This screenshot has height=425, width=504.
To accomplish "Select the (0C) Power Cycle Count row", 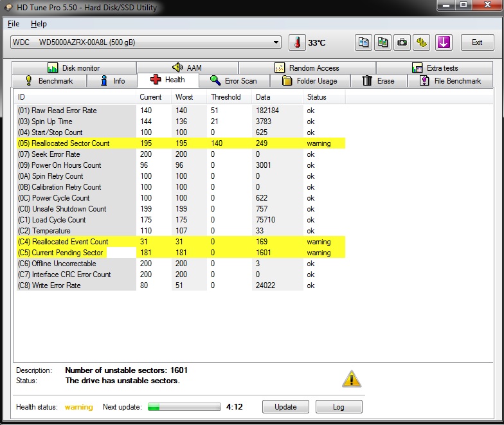I will tap(181, 198).
